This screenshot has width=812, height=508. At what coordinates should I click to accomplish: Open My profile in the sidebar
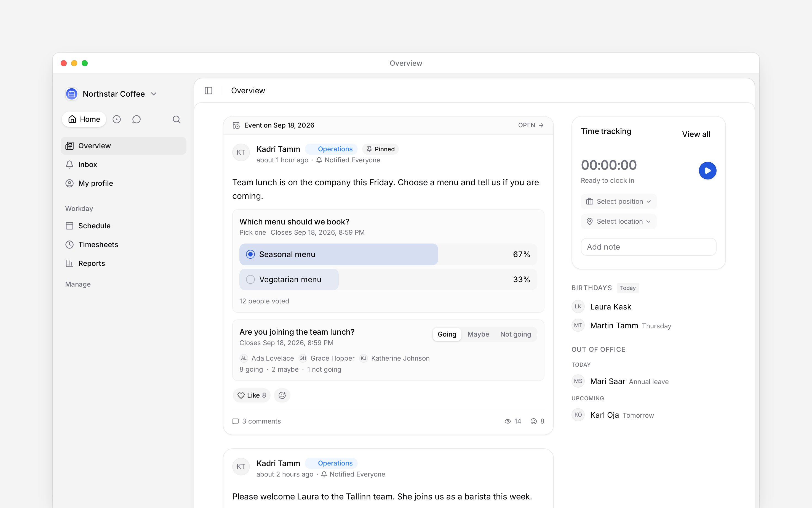[124, 183]
